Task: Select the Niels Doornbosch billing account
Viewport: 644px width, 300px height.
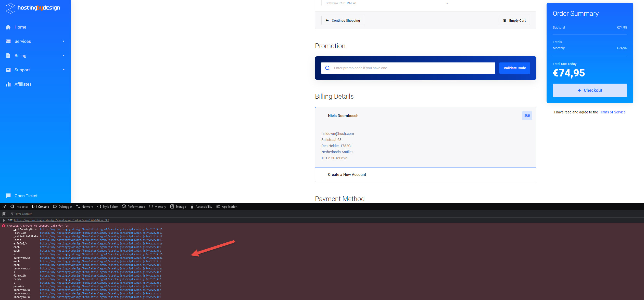Action: click(x=343, y=116)
